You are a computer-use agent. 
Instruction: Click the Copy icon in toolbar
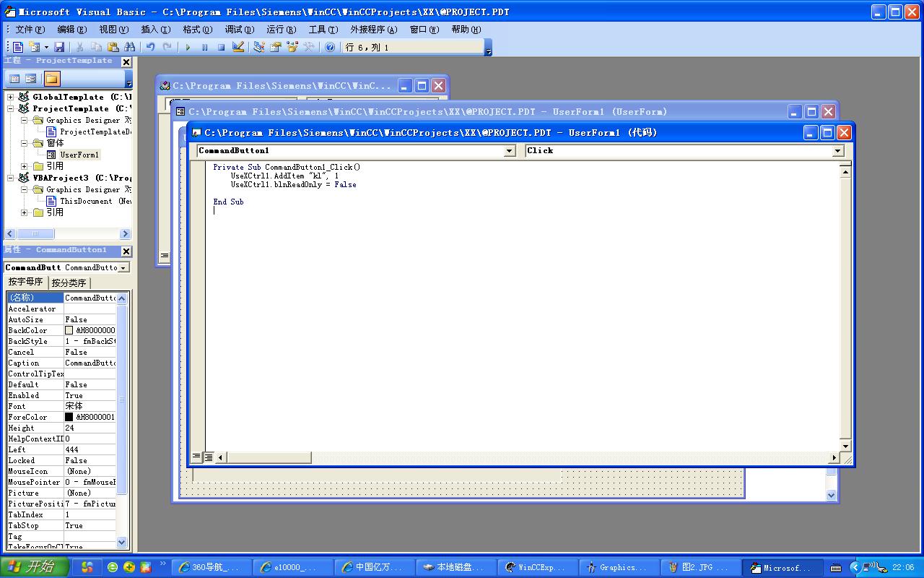[96, 47]
